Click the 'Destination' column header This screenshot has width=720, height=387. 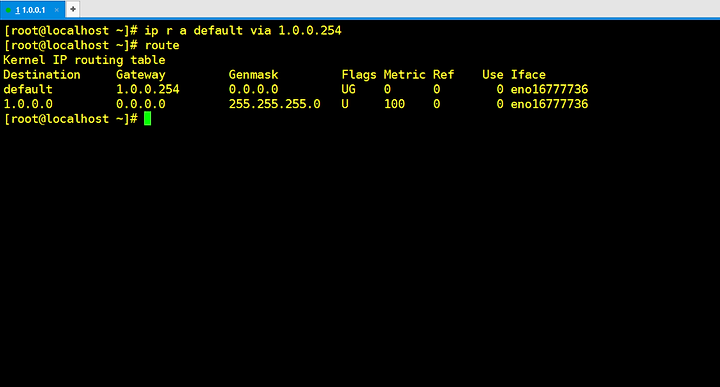(42, 75)
